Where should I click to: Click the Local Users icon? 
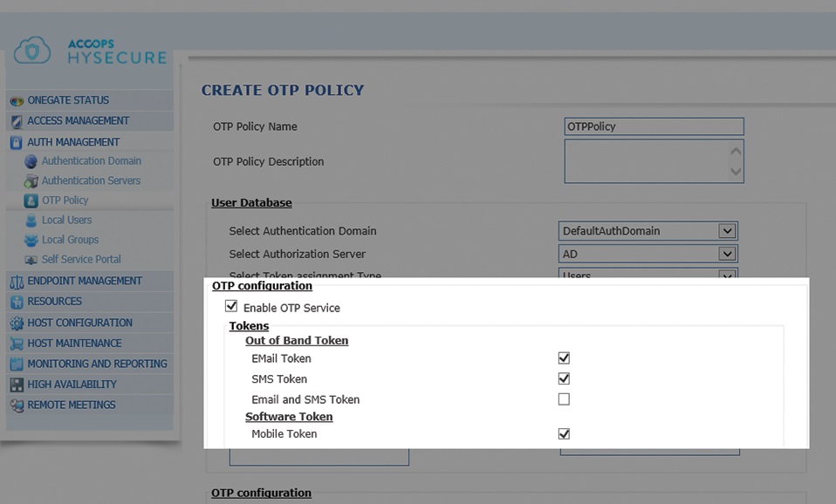31,221
